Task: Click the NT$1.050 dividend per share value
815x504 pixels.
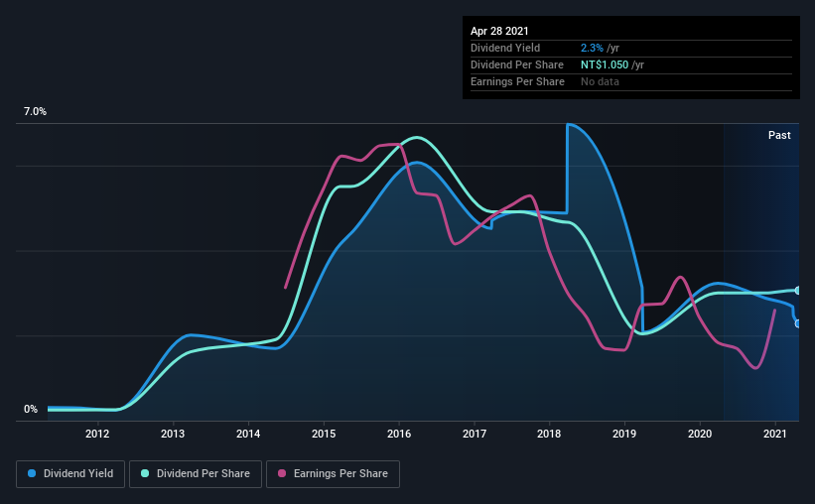Action: coord(604,64)
